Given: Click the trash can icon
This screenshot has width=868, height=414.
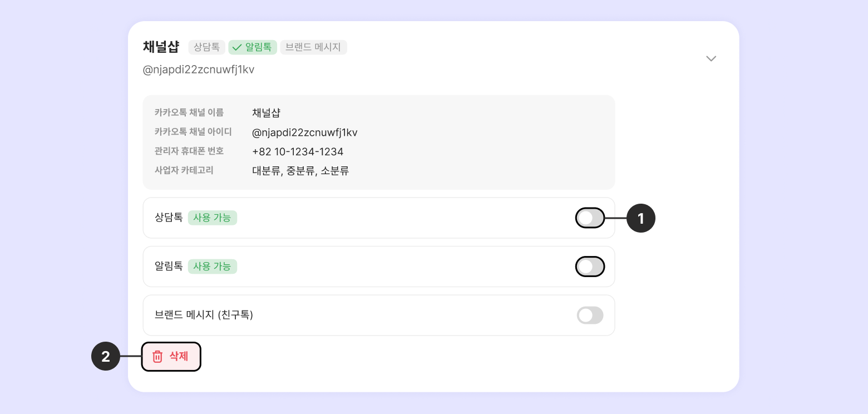Looking at the screenshot, I should 157,357.
